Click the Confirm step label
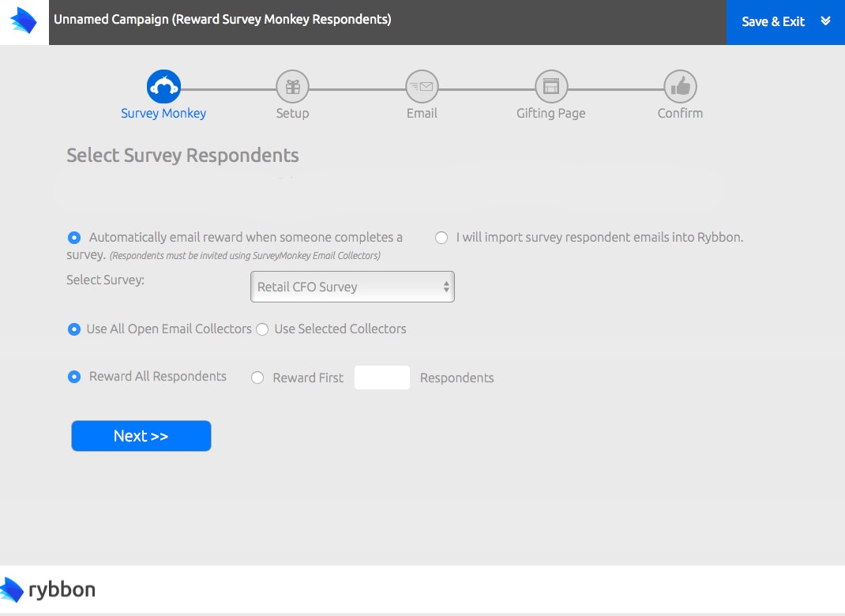Viewport: 845px width, 616px height. pyautogui.click(x=680, y=113)
